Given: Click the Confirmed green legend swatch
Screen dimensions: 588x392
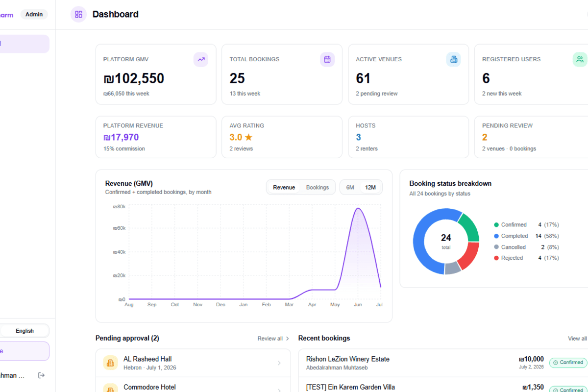Looking at the screenshot, I should [496, 225].
